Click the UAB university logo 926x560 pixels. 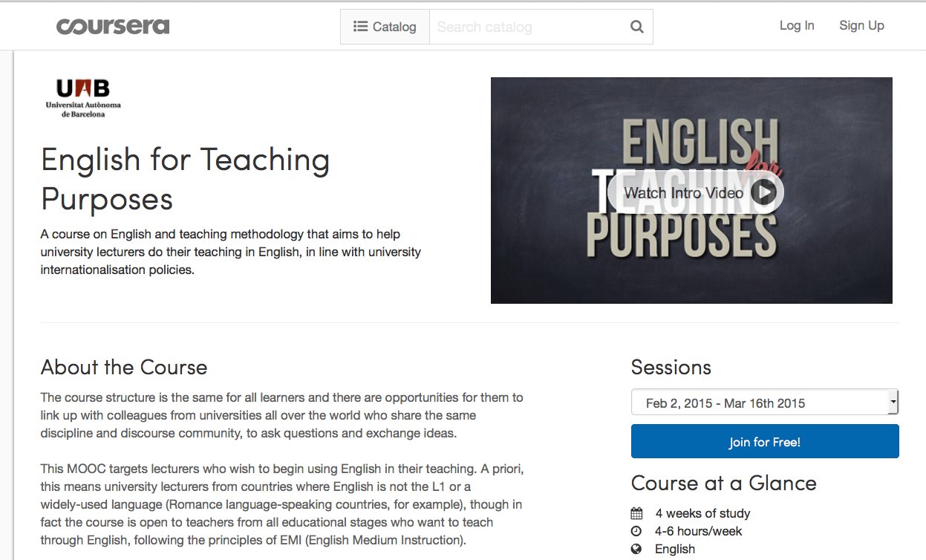(83, 98)
